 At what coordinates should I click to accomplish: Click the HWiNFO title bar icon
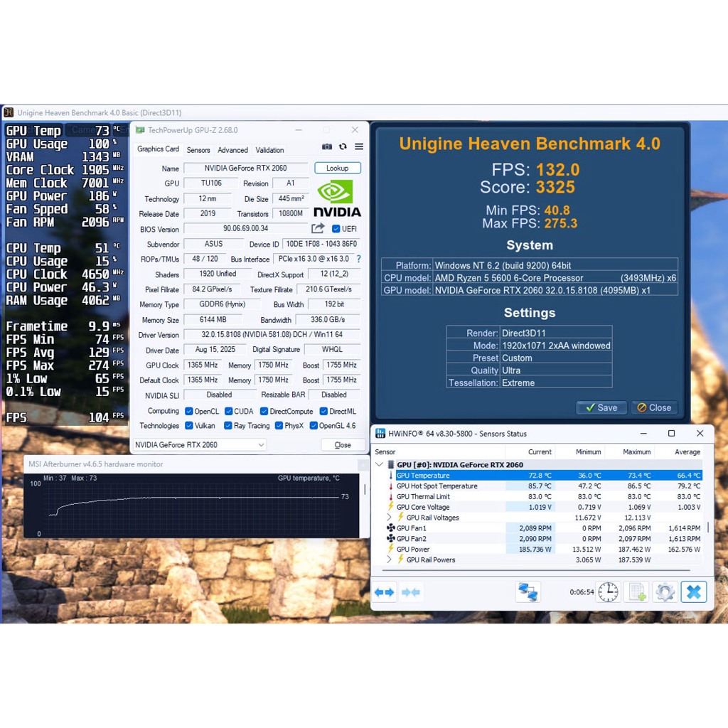pyautogui.click(x=380, y=433)
